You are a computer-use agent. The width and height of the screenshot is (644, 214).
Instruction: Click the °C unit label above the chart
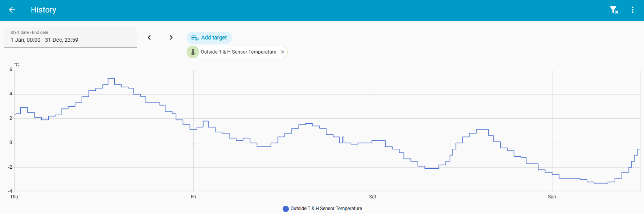tap(16, 65)
